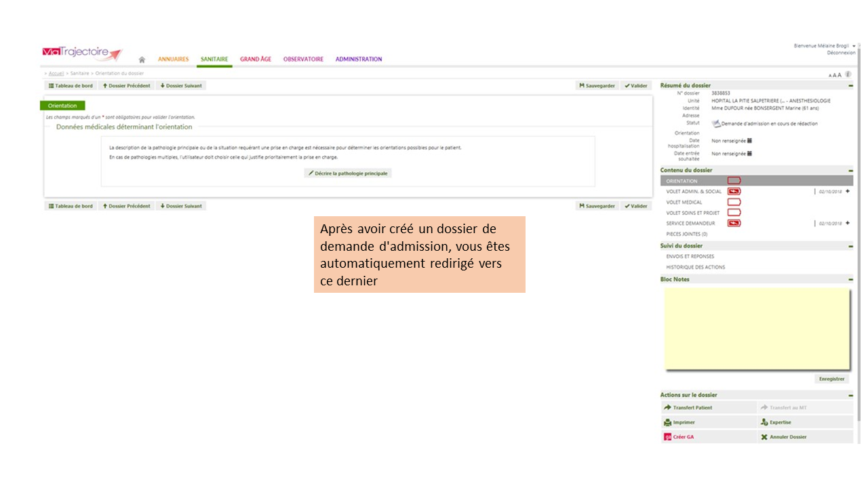Open hospitalisation date calendar icon
Viewport: 868px width, 488px height.
(x=749, y=141)
